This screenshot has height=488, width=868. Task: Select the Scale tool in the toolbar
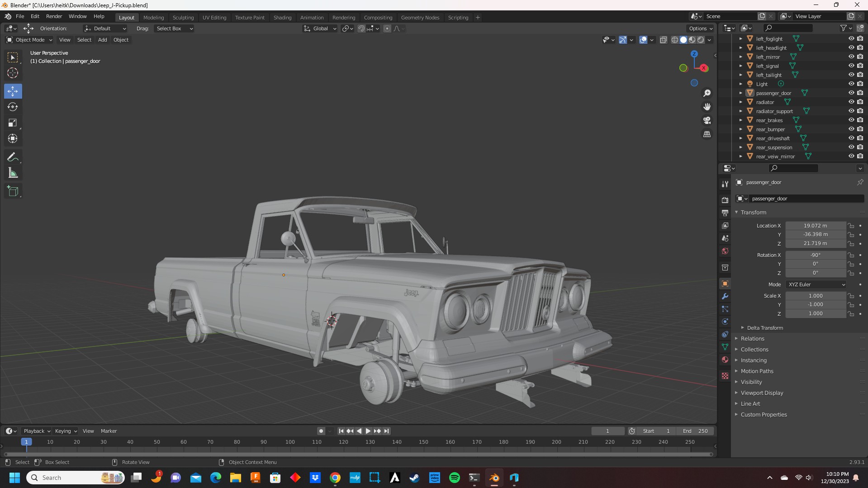13,123
